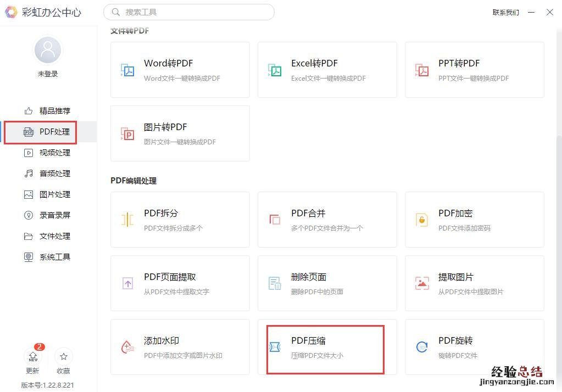Click the 添加水印 watermark icon
This screenshot has width=562, height=392.
[x=127, y=347]
